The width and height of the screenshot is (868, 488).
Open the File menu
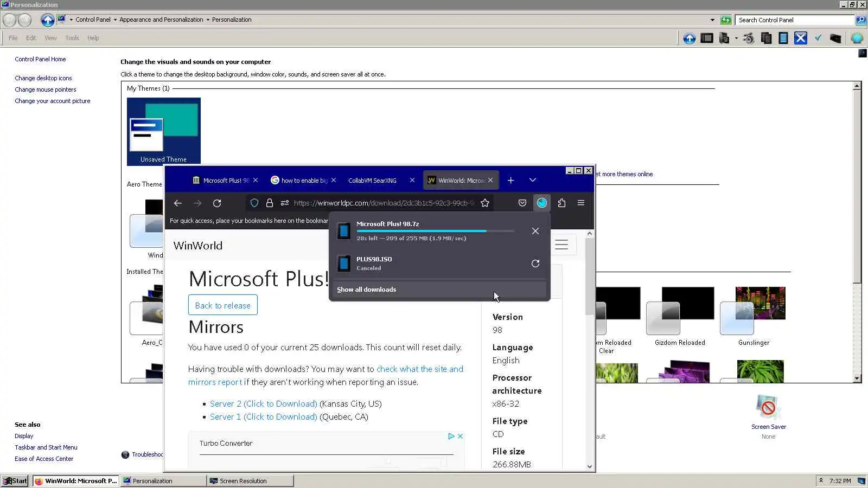pos(13,38)
